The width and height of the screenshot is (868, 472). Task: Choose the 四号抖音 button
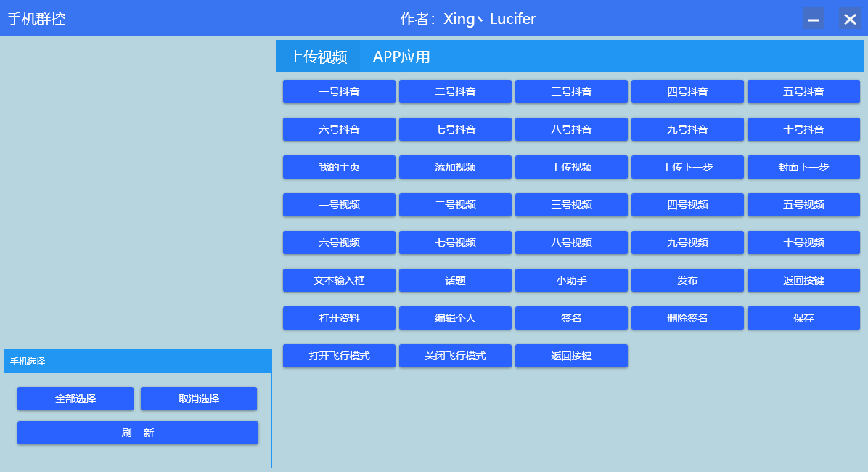687,91
